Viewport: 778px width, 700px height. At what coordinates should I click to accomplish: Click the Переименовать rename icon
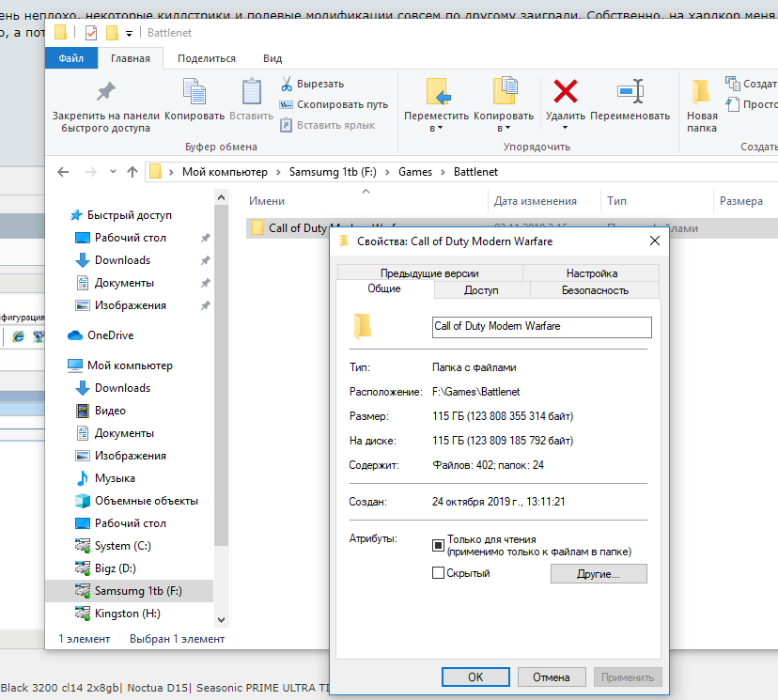(630, 91)
